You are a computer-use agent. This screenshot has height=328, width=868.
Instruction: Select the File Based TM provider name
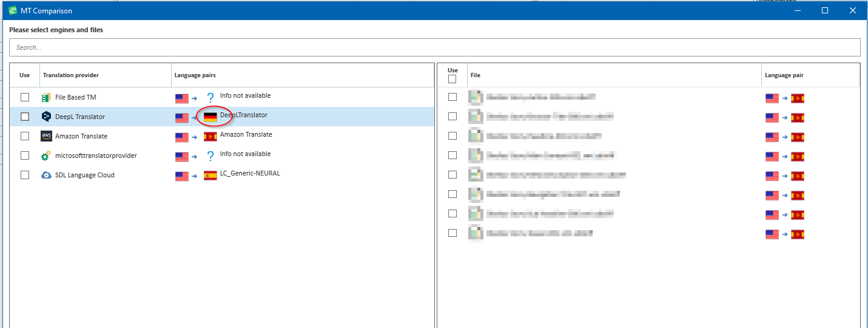click(76, 97)
